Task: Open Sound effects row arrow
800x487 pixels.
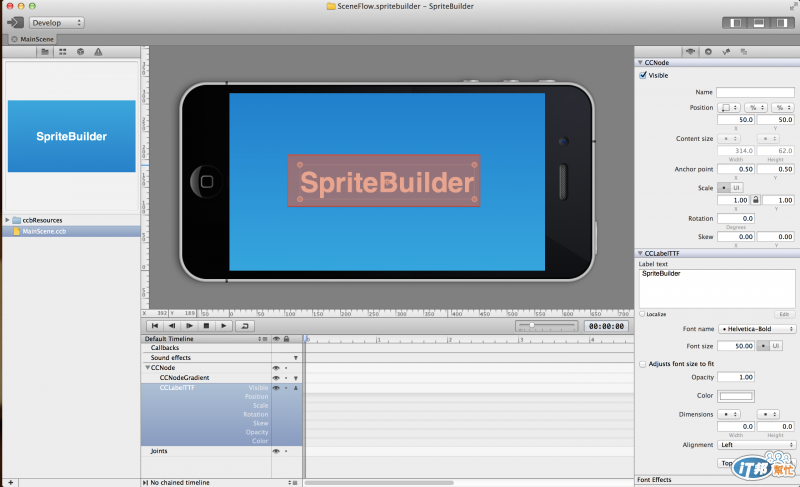Action: [296, 358]
